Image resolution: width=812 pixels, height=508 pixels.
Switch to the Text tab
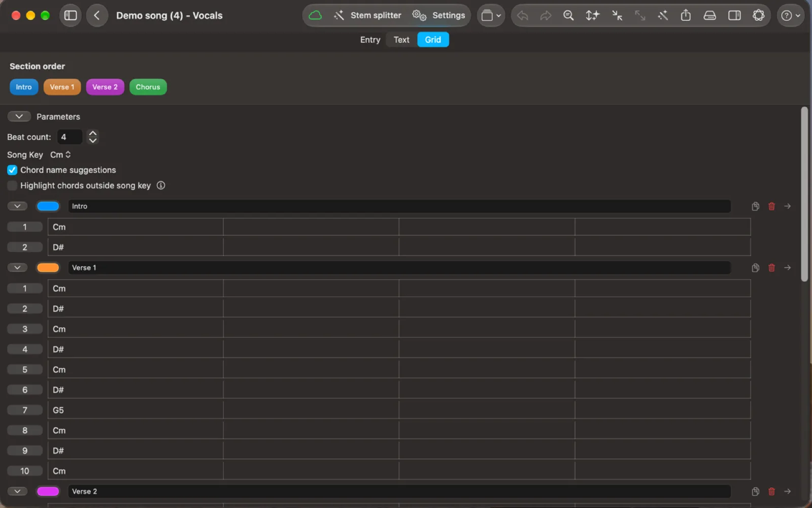pos(401,40)
